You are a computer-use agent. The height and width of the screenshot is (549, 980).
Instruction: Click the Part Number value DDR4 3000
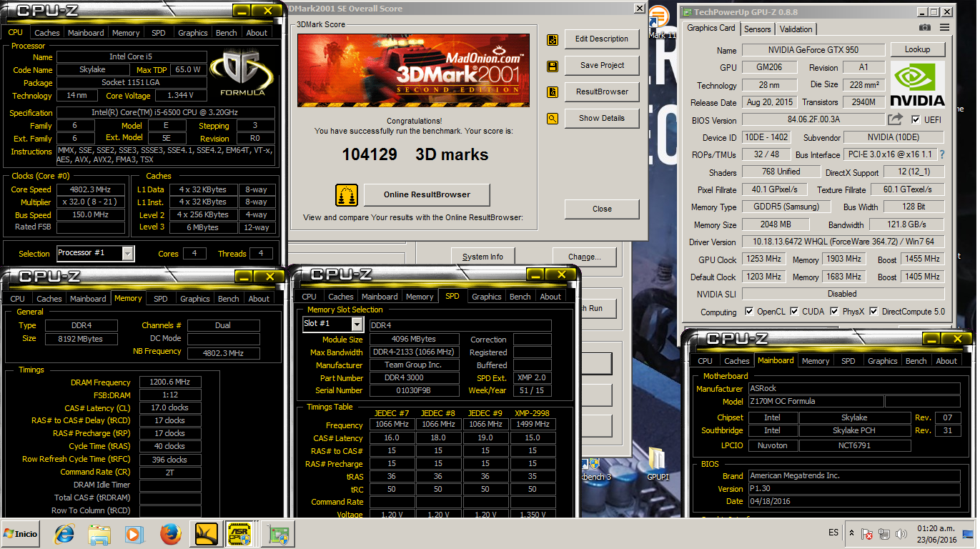tap(414, 377)
